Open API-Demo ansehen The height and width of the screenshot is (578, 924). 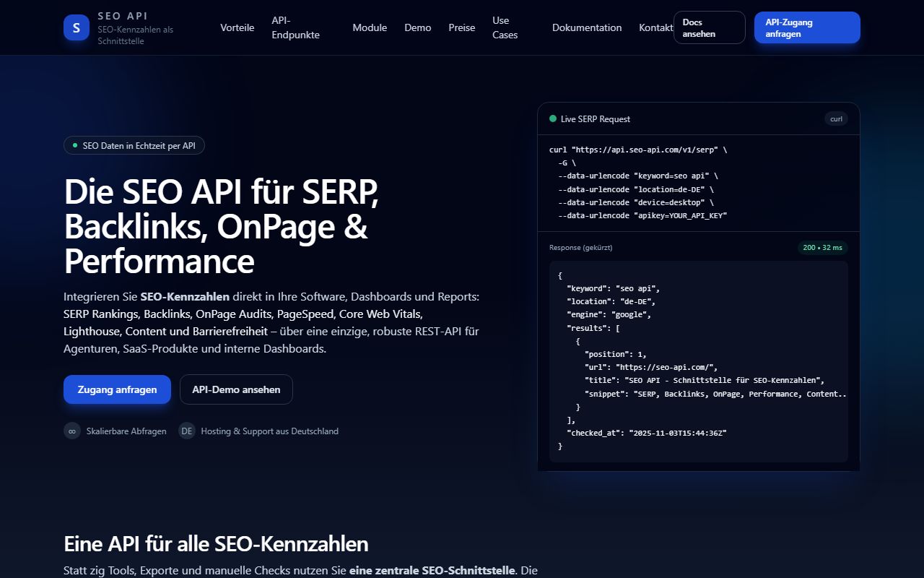point(236,389)
